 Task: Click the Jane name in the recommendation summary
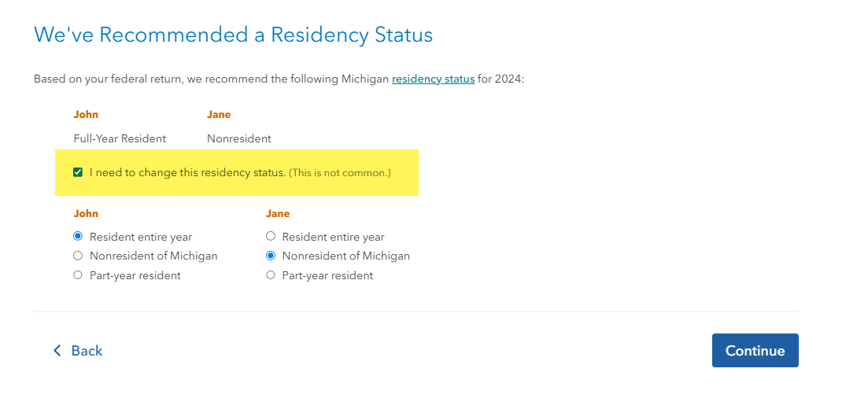219,115
